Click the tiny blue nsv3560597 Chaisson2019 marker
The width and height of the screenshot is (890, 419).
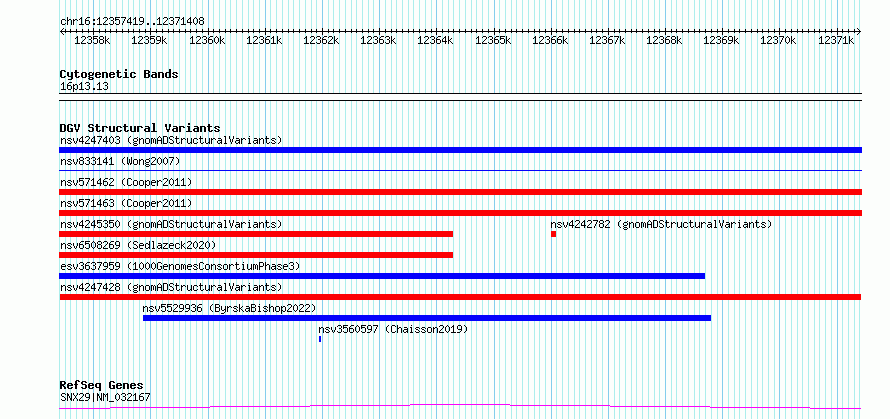pos(320,339)
